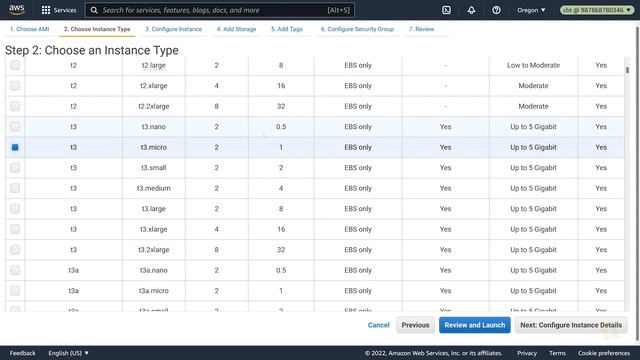Click the t3.nano type name cell
Screen dimensions: 640x360
point(153,127)
